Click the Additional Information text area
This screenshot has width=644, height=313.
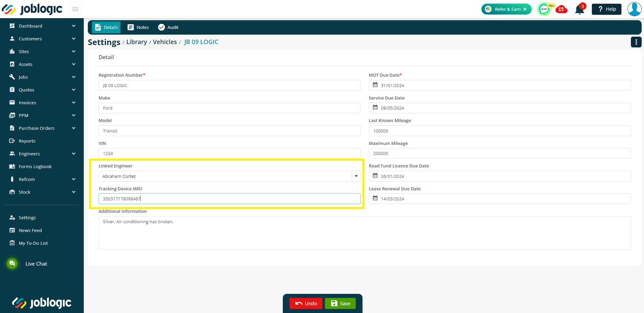(x=364, y=233)
